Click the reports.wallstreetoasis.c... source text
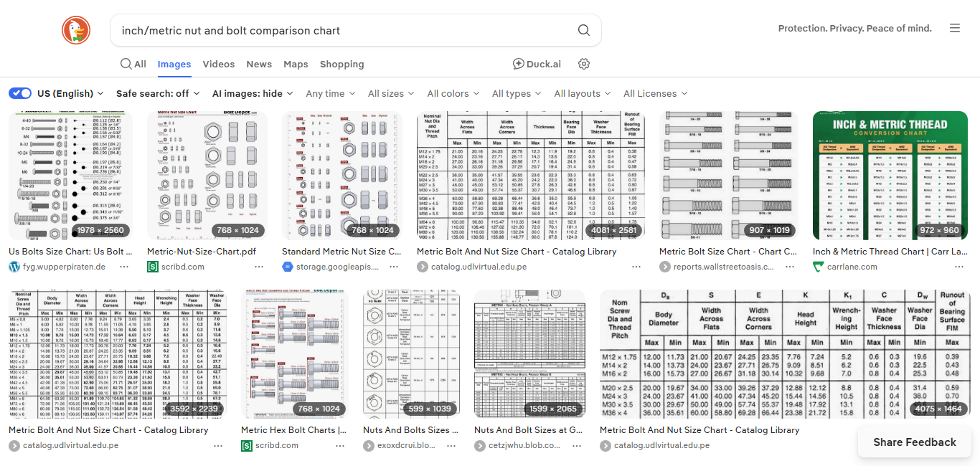The height and width of the screenshot is (466, 980). point(724,267)
